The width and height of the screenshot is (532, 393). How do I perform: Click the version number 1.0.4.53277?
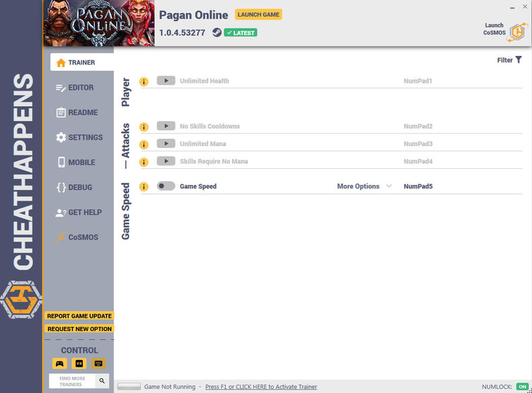[182, 33]
